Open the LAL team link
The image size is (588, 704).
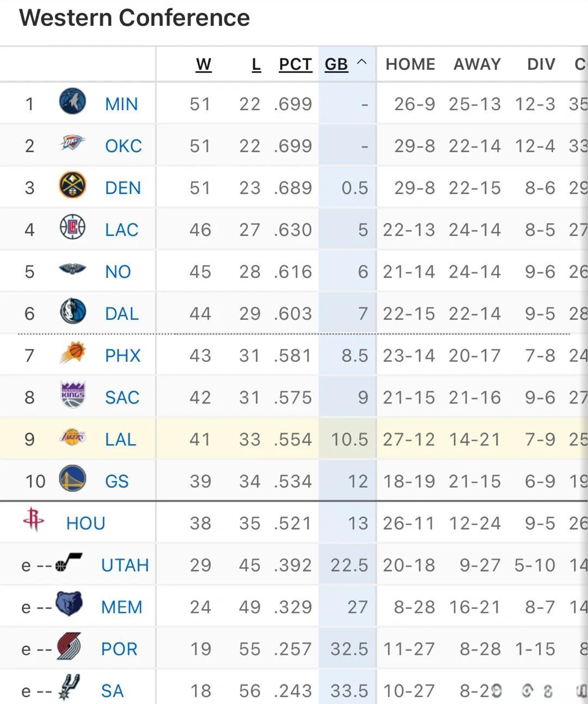click(x=120, y=439)
